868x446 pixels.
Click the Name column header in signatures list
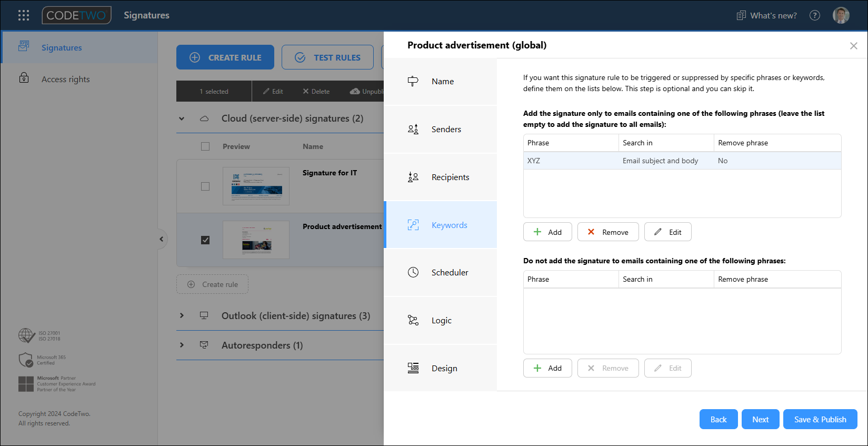[313, 146]
